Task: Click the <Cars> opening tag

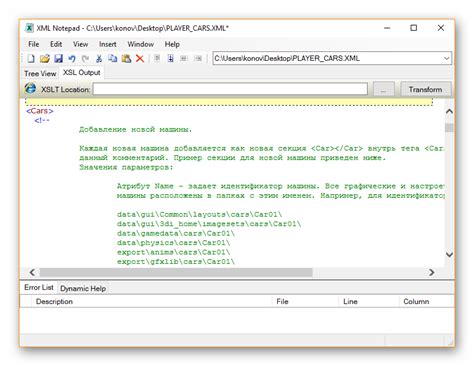Action: (x=40, y=111)
